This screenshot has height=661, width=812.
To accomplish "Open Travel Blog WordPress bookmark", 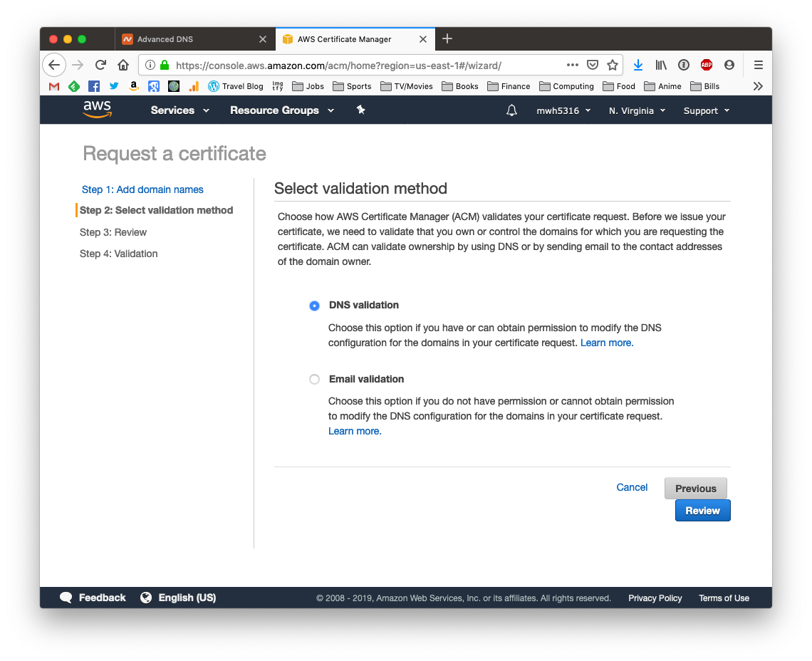I will pyautogui.click(x=236, y=86).
